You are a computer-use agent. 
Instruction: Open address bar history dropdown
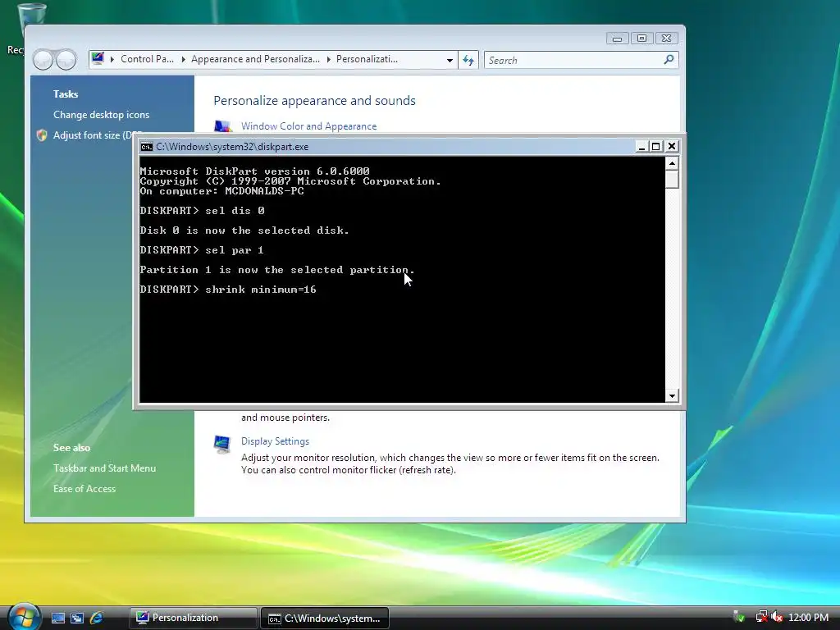(450, 60)
